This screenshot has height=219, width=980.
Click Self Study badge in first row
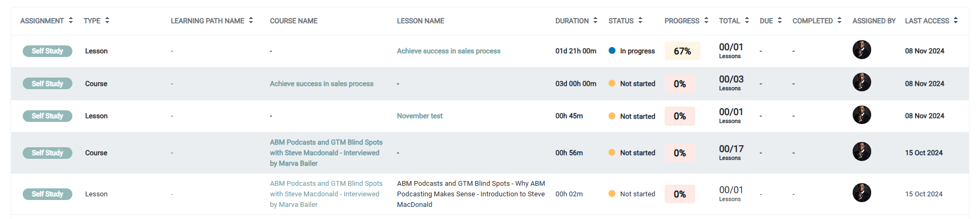pos(48,51)
